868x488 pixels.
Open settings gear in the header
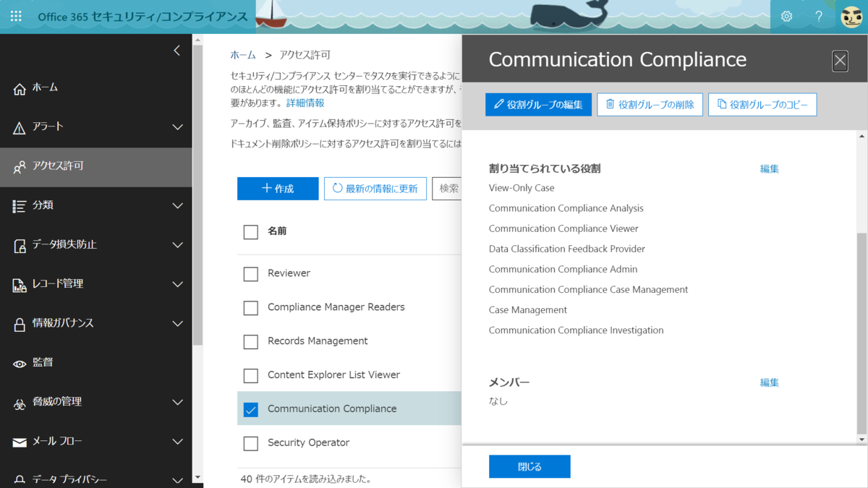(x=786, y=16)
